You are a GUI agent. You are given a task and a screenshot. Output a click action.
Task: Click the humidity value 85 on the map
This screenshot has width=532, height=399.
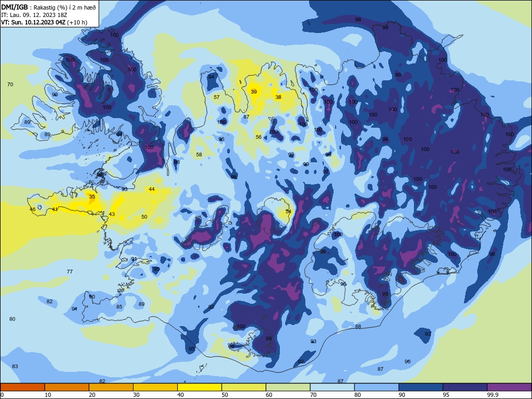point(119,307)
